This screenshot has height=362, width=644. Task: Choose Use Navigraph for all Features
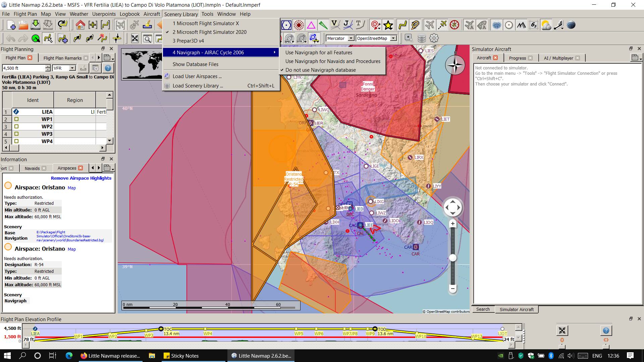coord(332,53)
